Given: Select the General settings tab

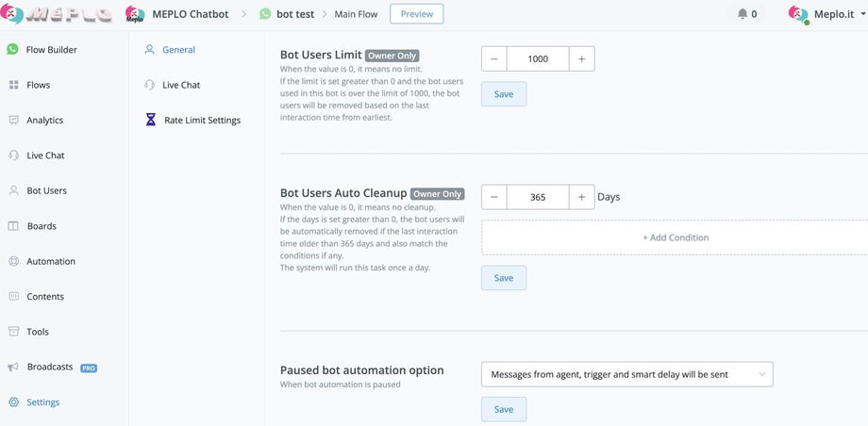Looking at the screenshot, I should (178, 50).
